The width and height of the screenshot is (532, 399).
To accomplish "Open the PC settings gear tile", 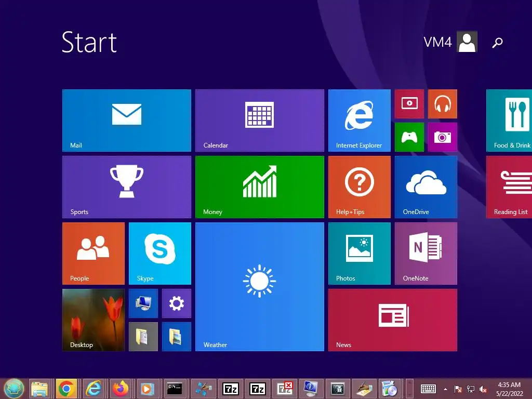I will tap(177, 303).
